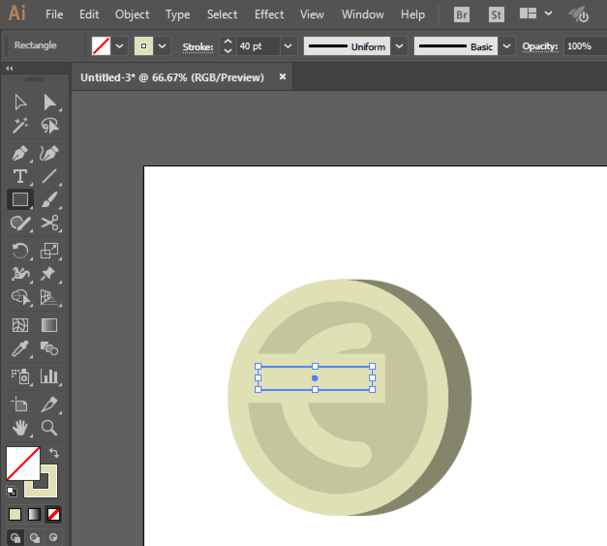Choose the Zoom tool
607x546 pixels.
49,428
